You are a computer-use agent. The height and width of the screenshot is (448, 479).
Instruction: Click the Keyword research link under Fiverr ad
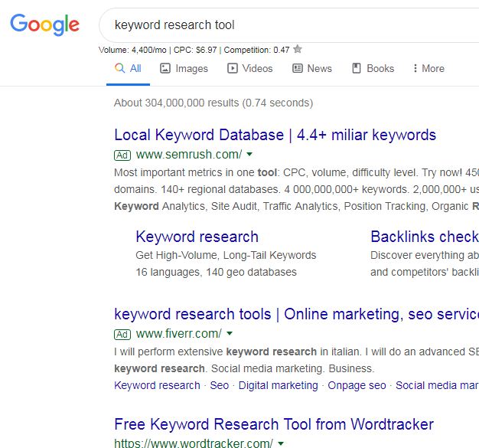point(157,385)
